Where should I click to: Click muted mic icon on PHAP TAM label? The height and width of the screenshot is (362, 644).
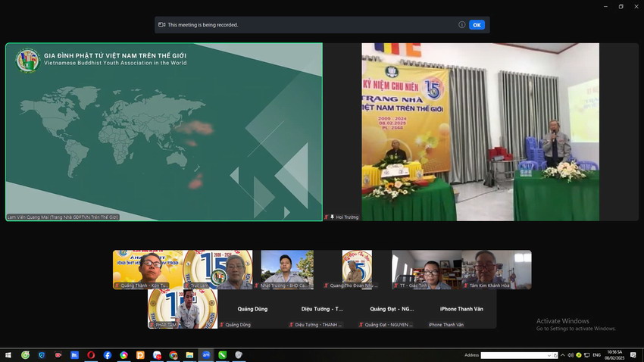coord(152,325)
